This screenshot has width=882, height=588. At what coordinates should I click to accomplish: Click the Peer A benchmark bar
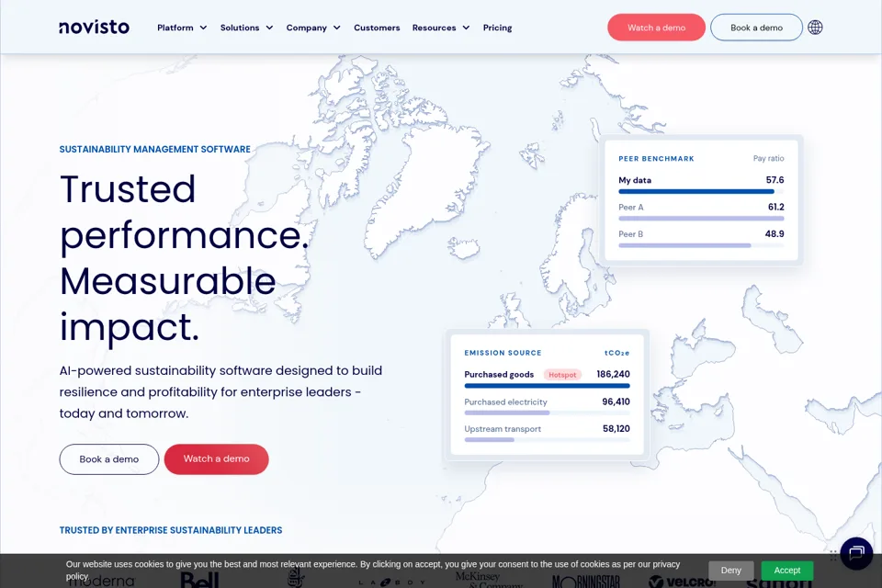(701, 219)
